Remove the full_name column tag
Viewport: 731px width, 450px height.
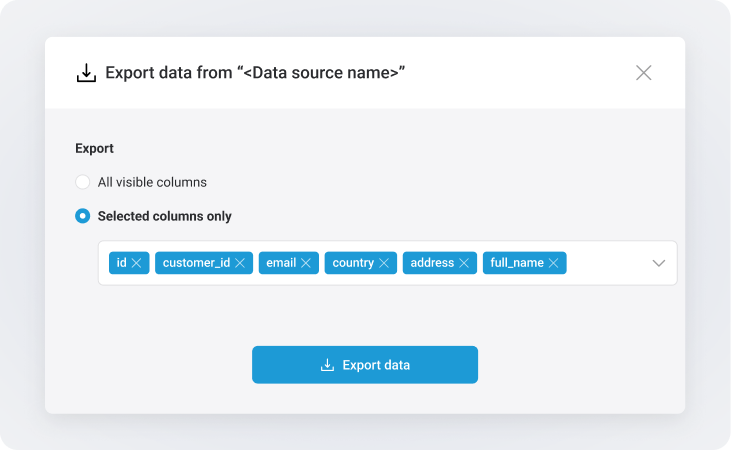click(x=554, y=263)
